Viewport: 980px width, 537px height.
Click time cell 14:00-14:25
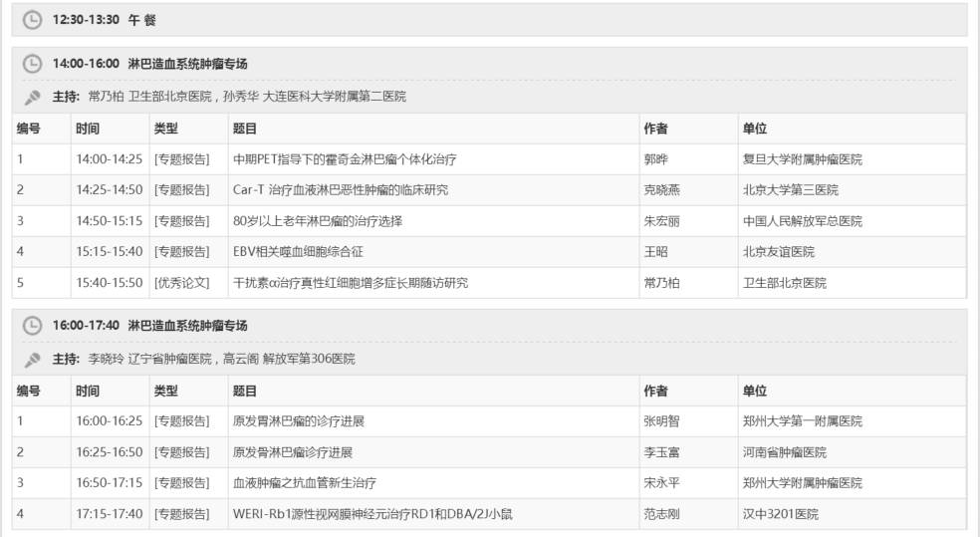click(110, 159)
